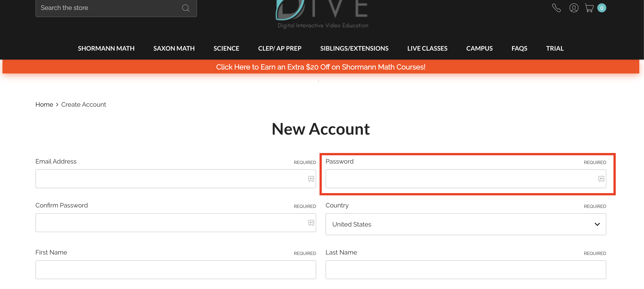Open the Trial menu item
Viewport: 644px width, 289px height.
click(555, 48)
